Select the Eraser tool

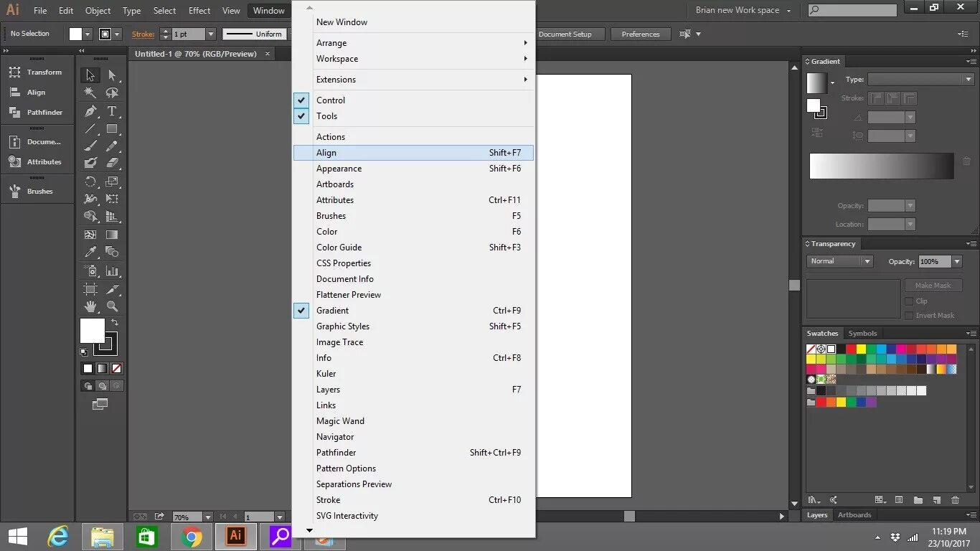112,163
